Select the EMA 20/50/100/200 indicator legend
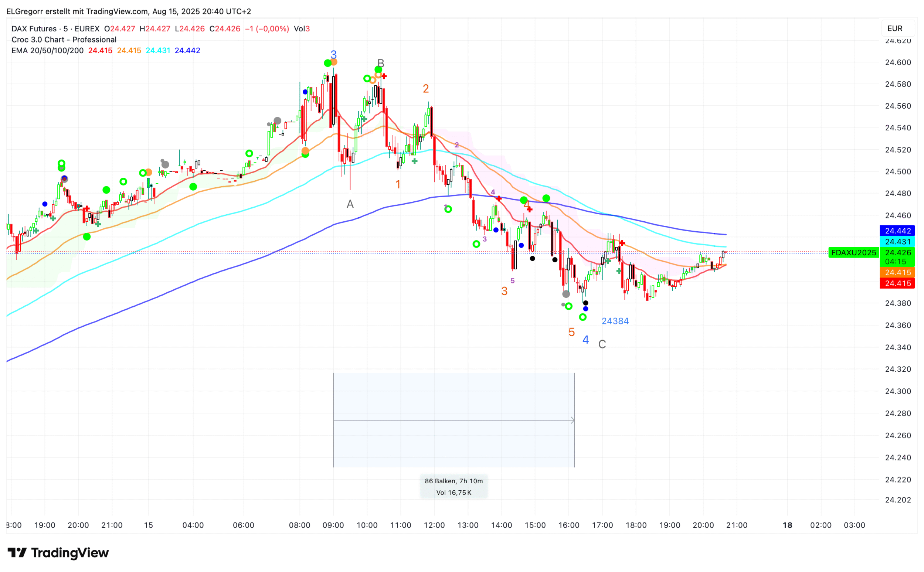924x572 pixels. click(47, 51)
